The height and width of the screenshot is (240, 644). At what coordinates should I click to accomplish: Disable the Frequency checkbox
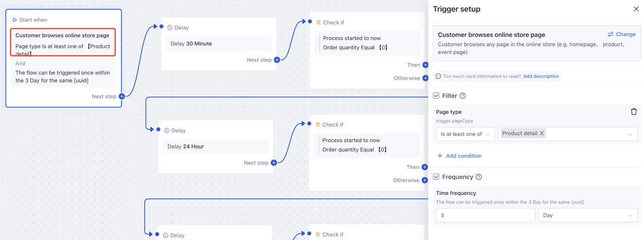point(436,177)
